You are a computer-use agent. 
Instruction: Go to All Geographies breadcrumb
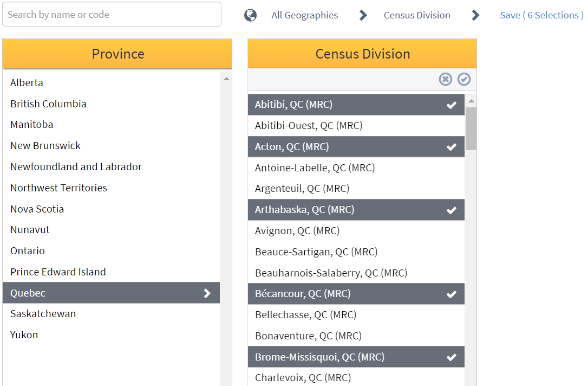point(304,15)
